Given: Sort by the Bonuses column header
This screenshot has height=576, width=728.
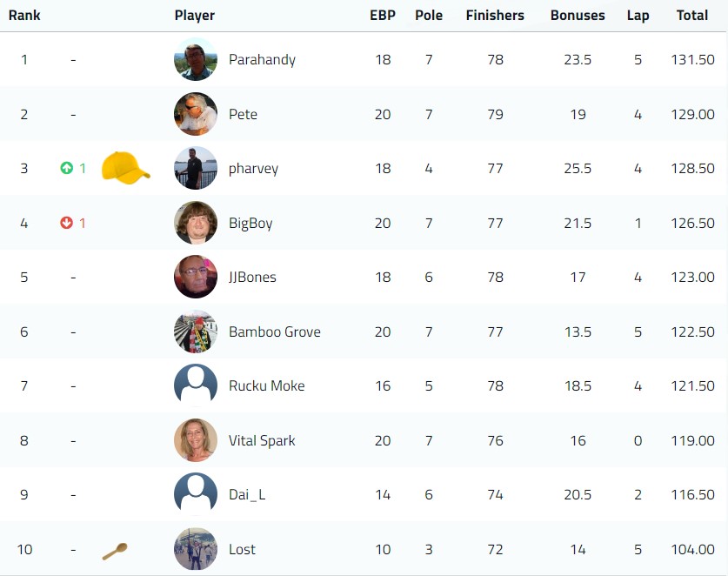Looking at the screenshot, I should tap(578, 16).
